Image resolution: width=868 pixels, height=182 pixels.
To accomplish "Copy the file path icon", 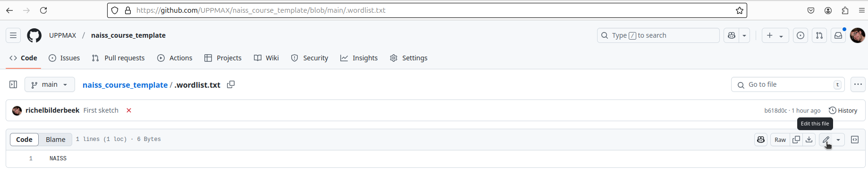I will [231, 84].
